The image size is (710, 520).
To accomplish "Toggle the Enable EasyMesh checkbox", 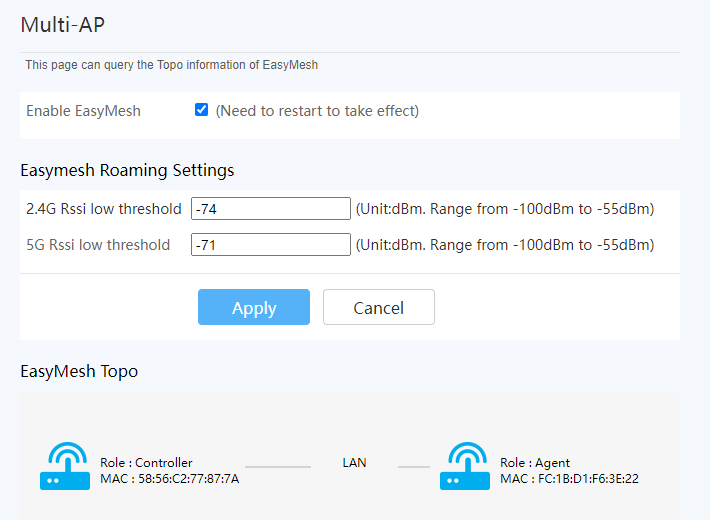I will tap(201, 110).
